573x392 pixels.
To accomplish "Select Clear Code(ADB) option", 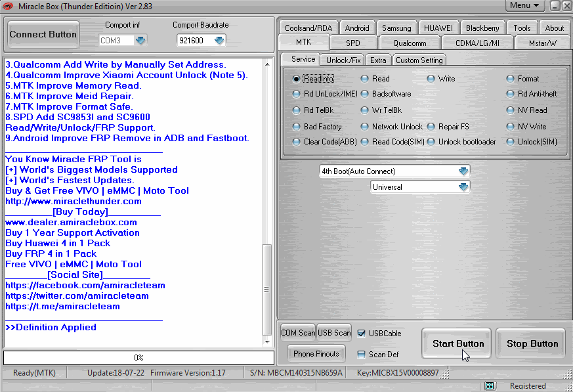I will (x=297, y=142).
